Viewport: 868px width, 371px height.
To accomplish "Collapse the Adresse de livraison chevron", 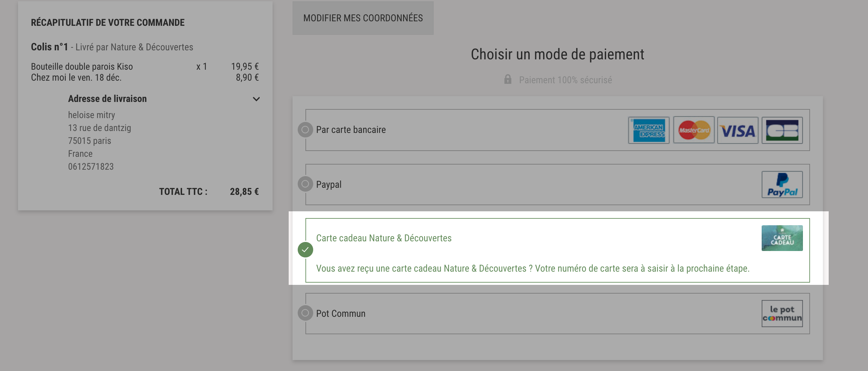I will pos(256,99).
